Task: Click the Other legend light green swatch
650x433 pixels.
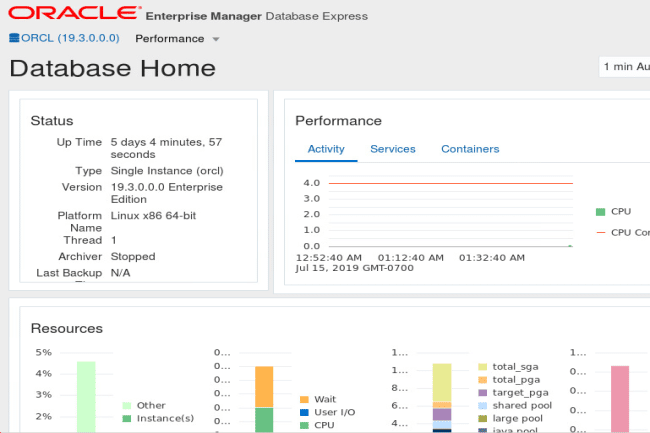Action: pyautogui.click(x=127, y=405)
